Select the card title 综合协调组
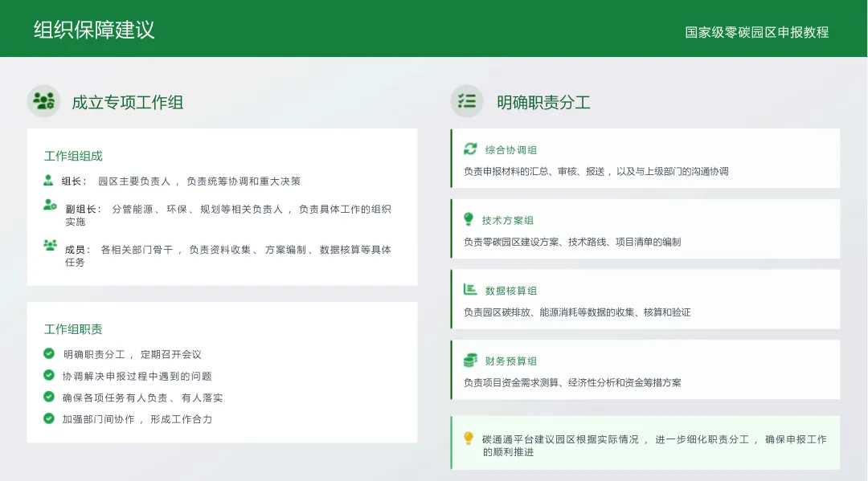 coord(511,150)
